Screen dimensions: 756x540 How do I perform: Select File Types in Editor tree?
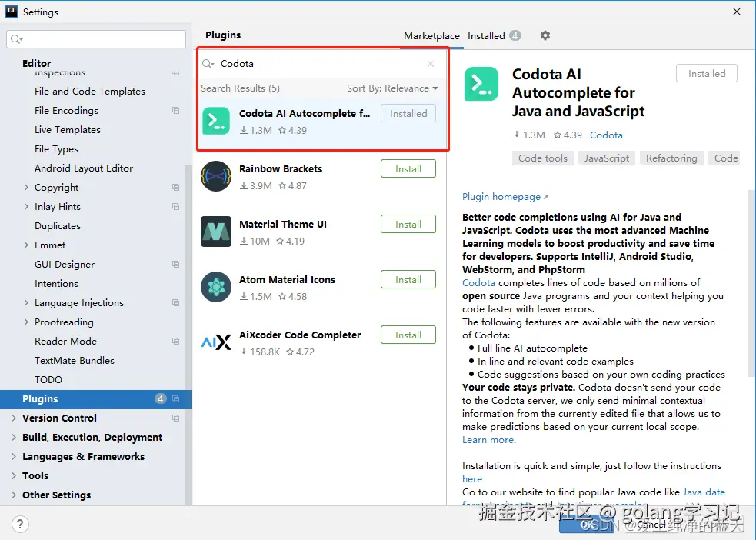point(56,149)
